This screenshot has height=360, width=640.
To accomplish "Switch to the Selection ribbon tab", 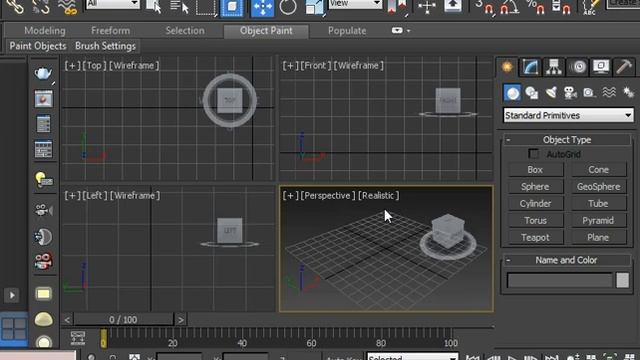I will coord(185,31).
